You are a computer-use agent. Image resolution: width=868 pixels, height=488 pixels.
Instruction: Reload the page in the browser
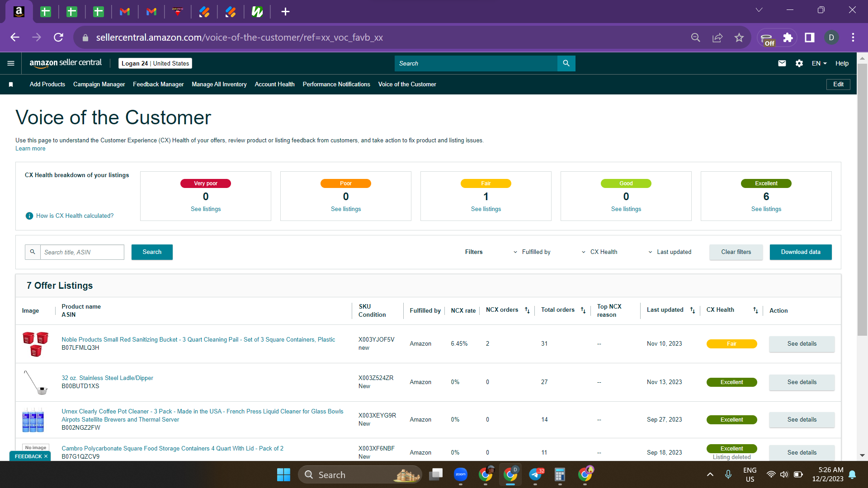58,38
